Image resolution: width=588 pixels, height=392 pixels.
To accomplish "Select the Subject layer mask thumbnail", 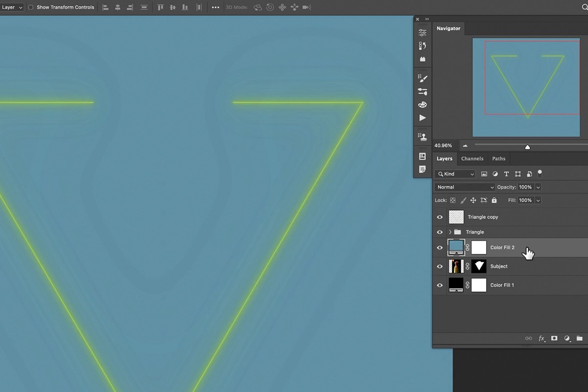I will click(x=479, y=267).
